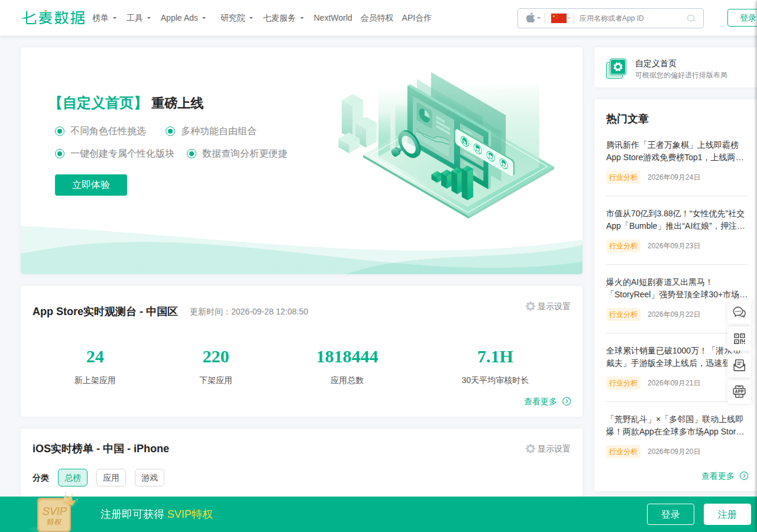Click the 登录 button in bottom bar
757x532 pixels.
671,514
